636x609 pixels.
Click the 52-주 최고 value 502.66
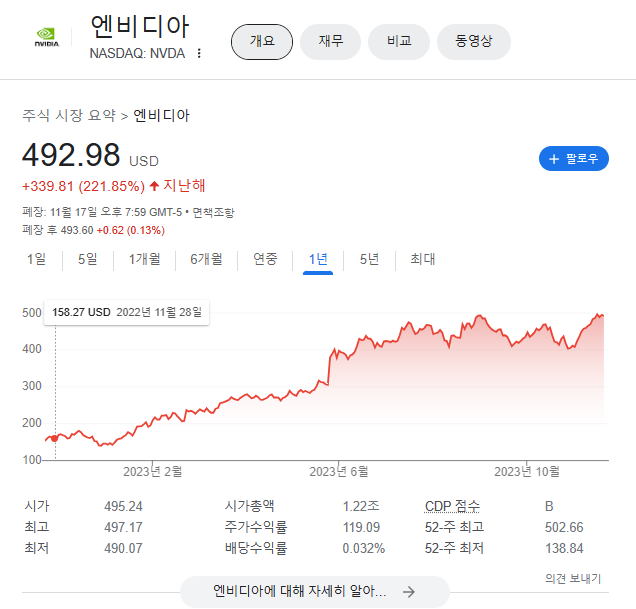[x=564, y=527]
